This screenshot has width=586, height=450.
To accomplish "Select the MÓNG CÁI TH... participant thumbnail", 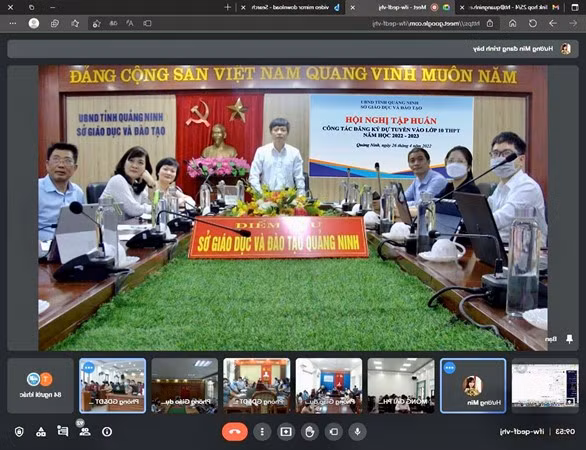I will click(401, 386).
